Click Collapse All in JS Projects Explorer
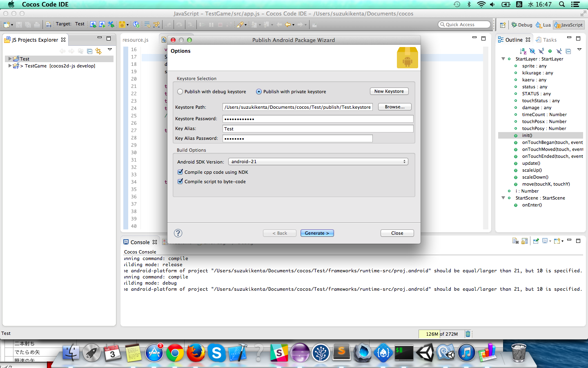Viewport: 588px width, 368px height. (89, 51)
